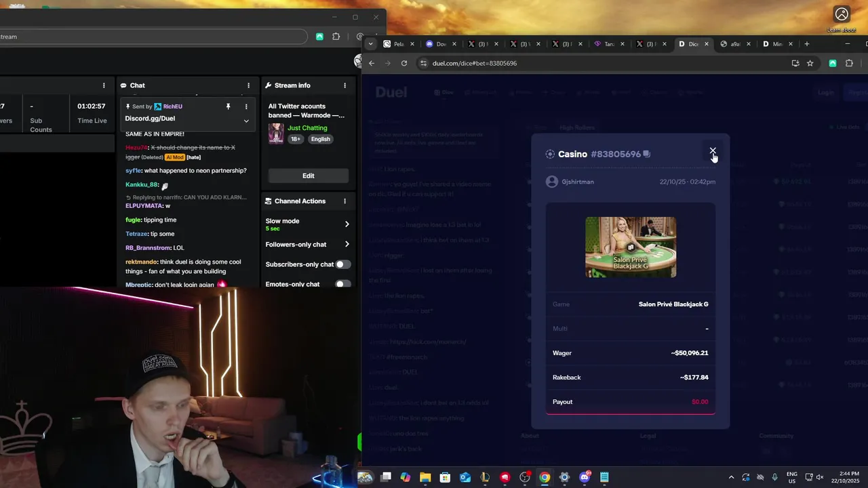Open the Chat panel options menu
Viewport: 868px width, 488px height.
tap(248, 85)
